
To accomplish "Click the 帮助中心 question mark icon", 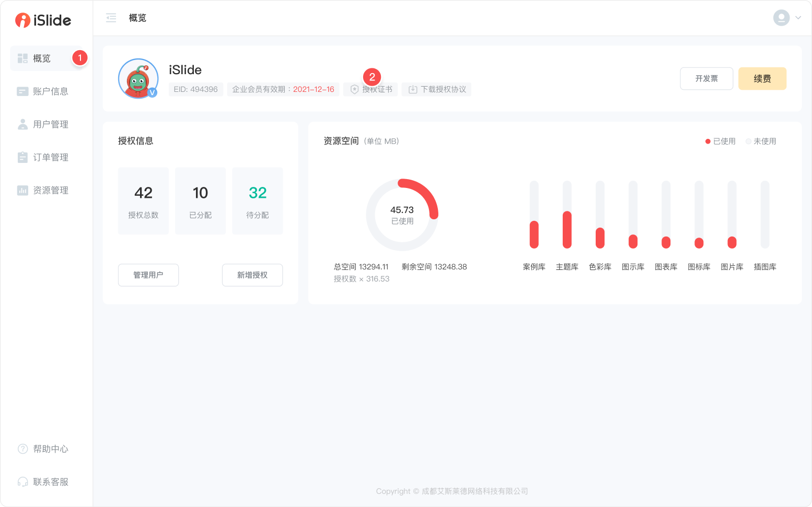I will [x=22, y=449].
